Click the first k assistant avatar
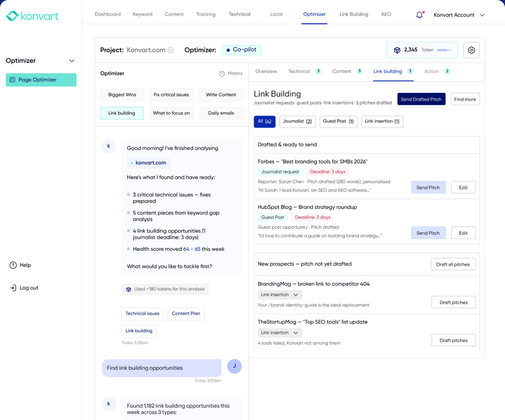The image size is (505, 420). [109, 146]
